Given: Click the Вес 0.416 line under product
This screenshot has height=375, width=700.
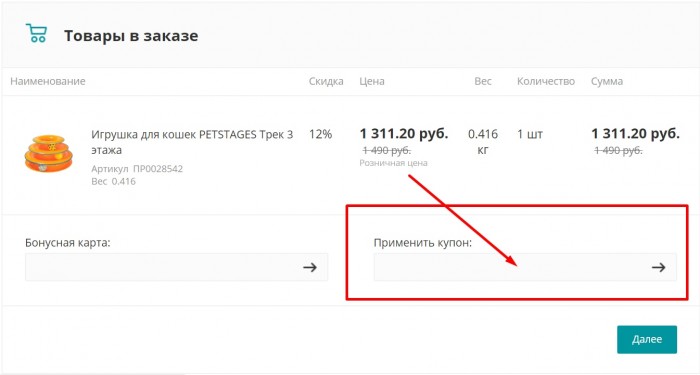Looking at the screenshot, I should click(113, 181).
